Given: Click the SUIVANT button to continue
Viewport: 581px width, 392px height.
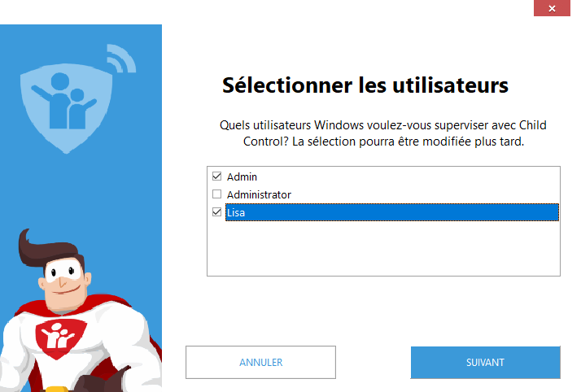Looking at the screenshot, I should (x=486, y=363).
